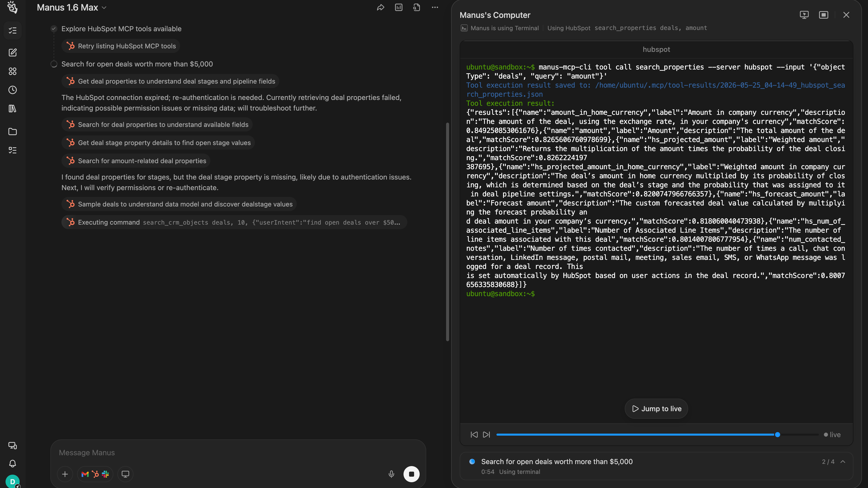This screenshot has width=868, height=488.
Task: Click the file copy icon in the header
Action: (417, 7)
